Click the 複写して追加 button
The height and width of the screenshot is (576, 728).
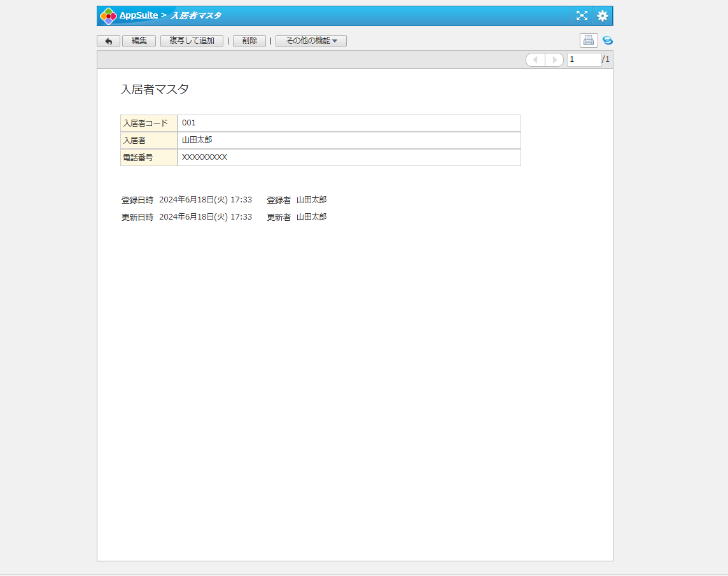pyautogui.click(x=192, y=41)
